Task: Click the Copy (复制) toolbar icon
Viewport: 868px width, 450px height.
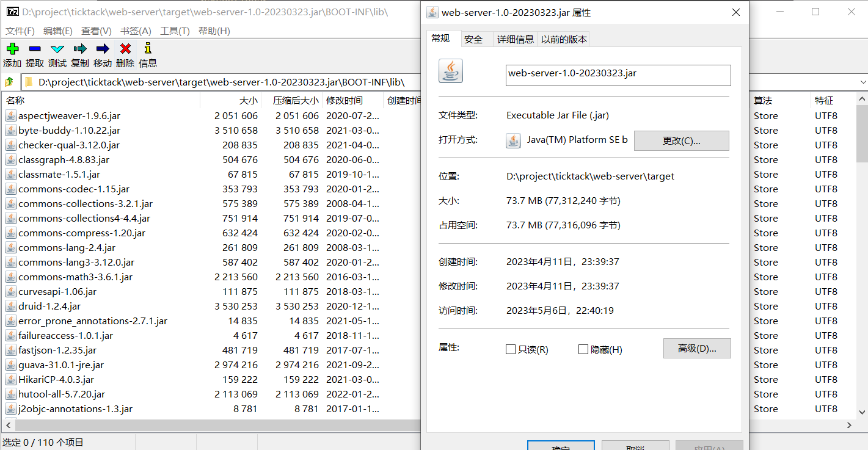Action: point(80,49)
